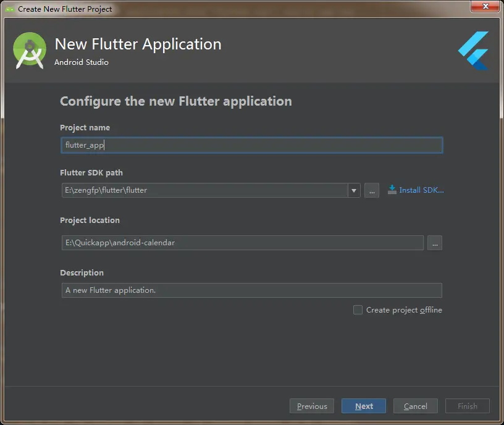Go to the Next wizard step
The height and width of the screenshot is (425, 504).
[364, 406]
